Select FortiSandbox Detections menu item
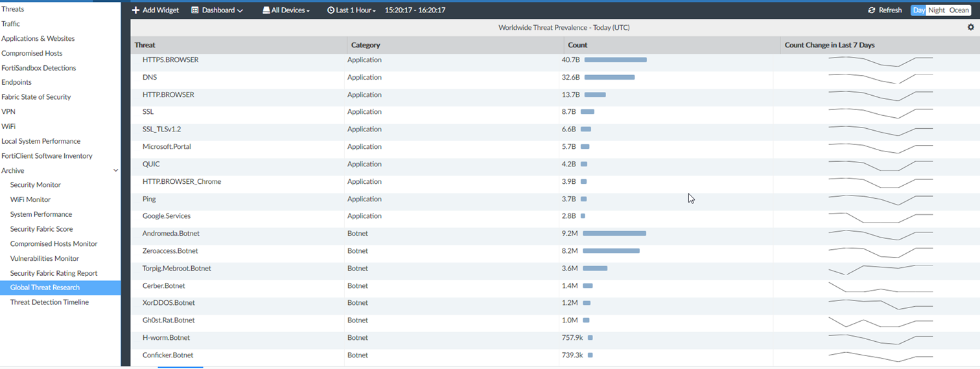Screen dimensions: 980x369 38,68
